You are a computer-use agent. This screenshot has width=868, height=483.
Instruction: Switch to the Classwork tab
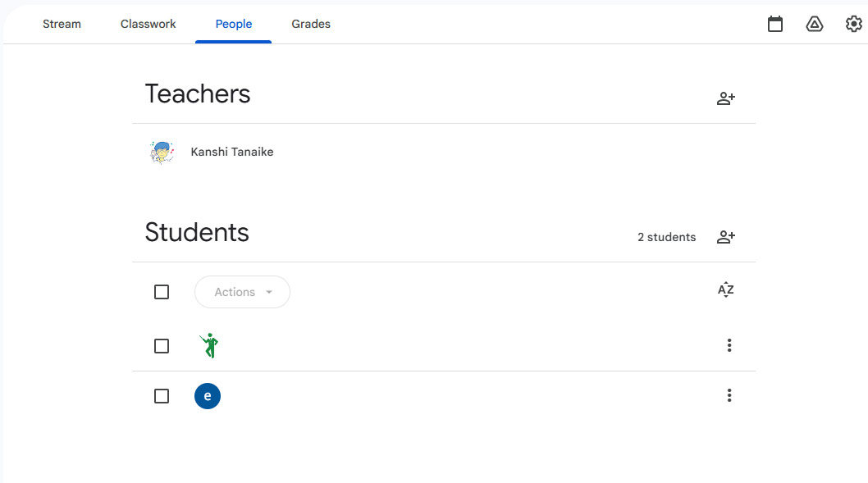(x=148, y=24)
